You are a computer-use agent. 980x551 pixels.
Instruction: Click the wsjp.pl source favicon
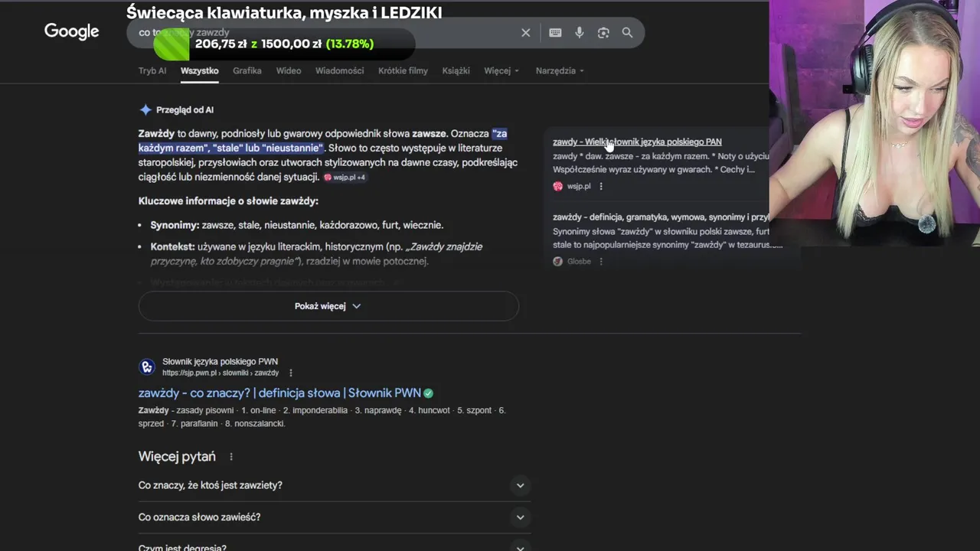coord(557,186)
